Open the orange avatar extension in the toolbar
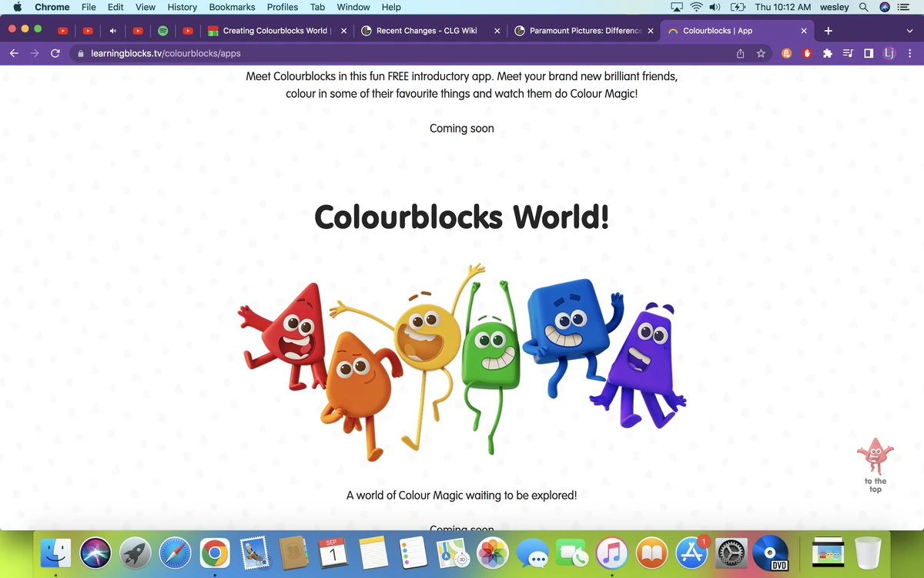 coord(786,53)
